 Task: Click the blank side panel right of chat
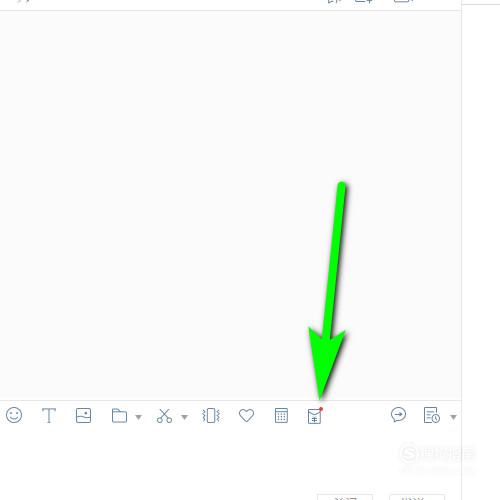(x=481, y=250)
